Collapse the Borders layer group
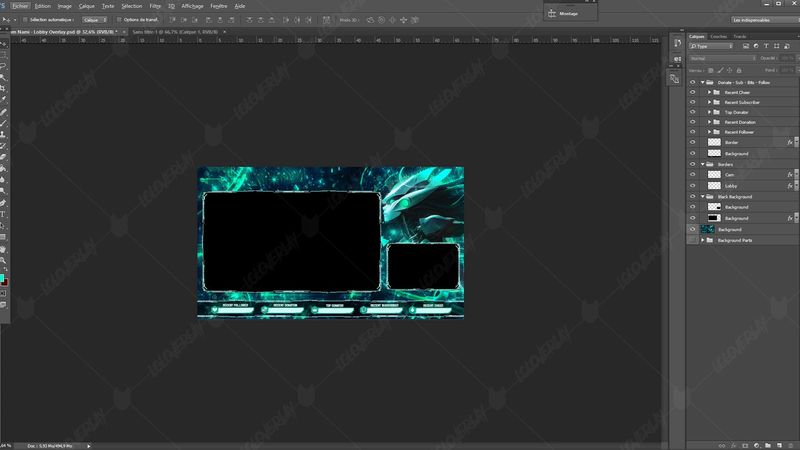 [x=702, y=164]
